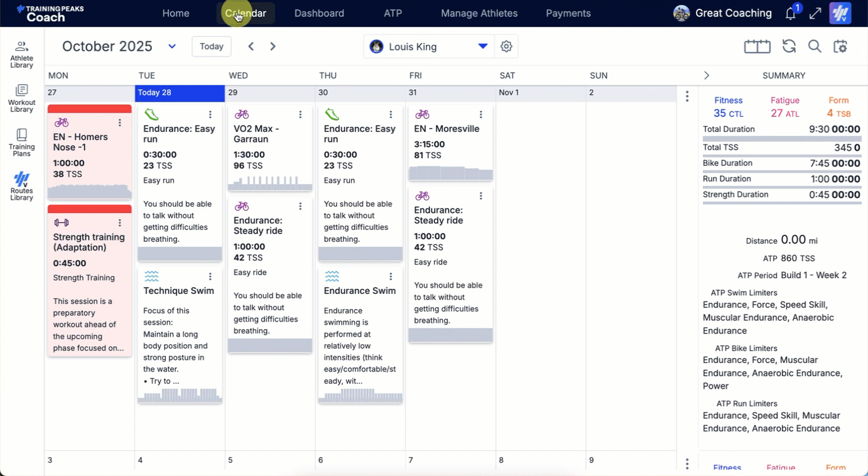Viewport: 868px width, 476px height.
Task: Click the Today button
Action: tap(212, 46)
